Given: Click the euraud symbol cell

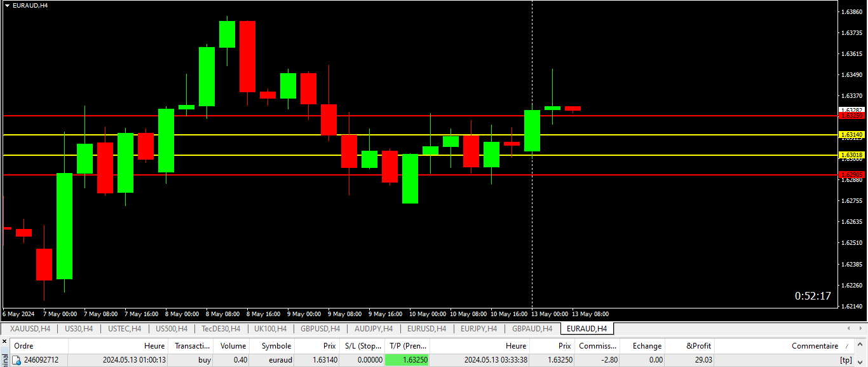Looking at the screenshot, I should click(x=272, y=360).
